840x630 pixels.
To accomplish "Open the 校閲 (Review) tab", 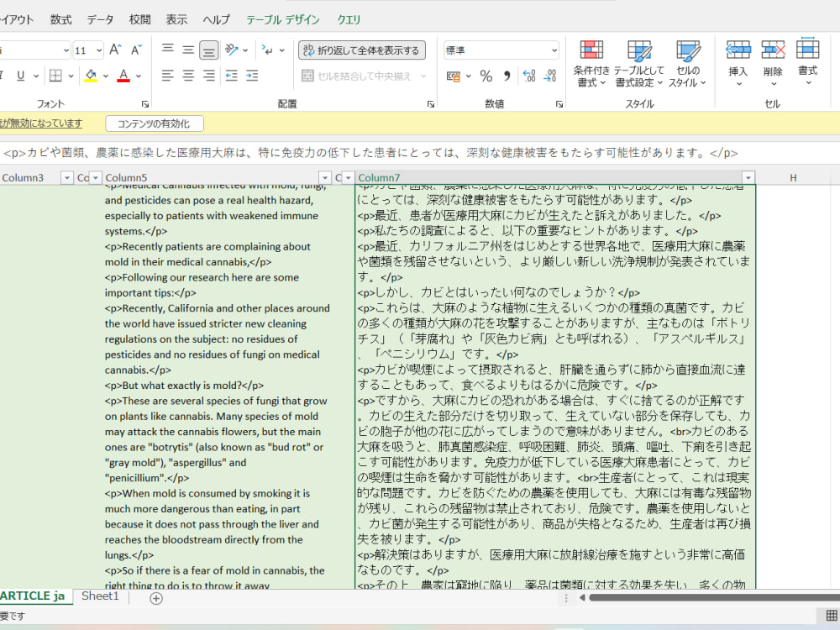I will (x=139, y=20).
